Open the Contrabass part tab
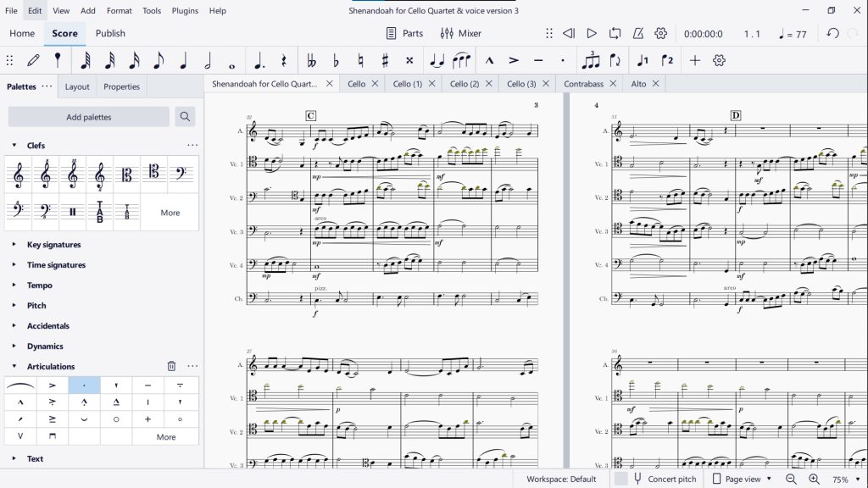This screenshot has height=488, width=868. tap(583, 84)
